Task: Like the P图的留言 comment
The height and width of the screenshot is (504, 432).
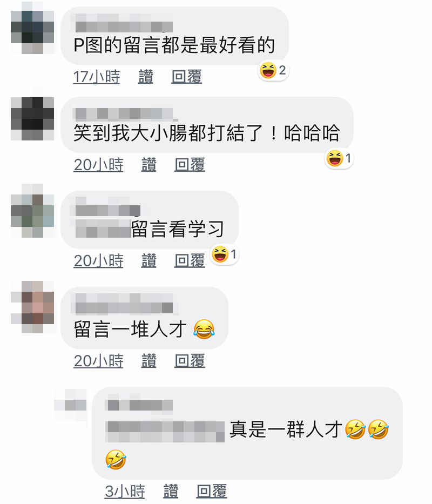Action: click(x=146, y=77)
